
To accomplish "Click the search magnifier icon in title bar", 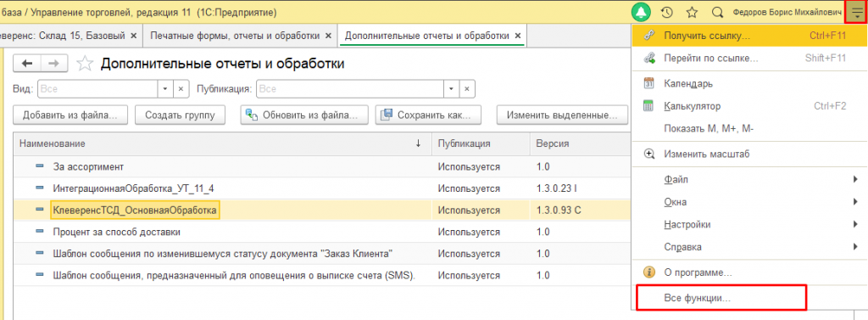I will 717,12.
